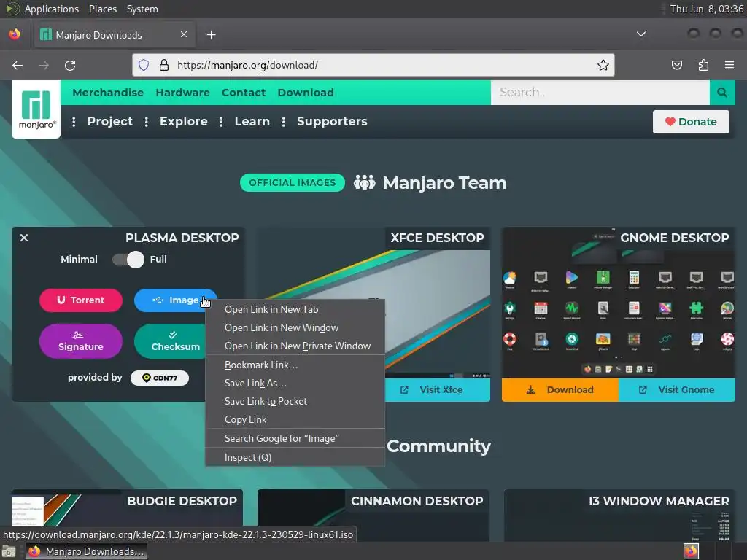This screenshot has height=560, width=747.
Task: Reload the page with refresh icon
Action: tap(70, 65)
